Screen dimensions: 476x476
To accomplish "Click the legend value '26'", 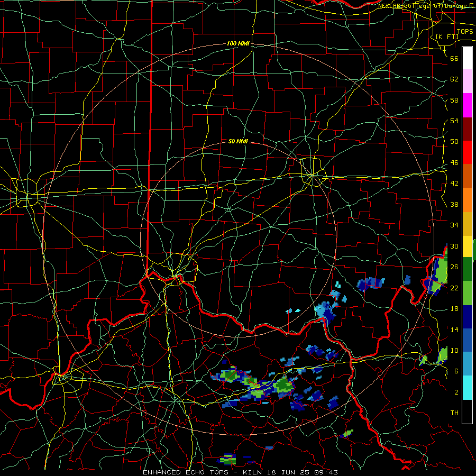I will click(x=454, y=267).
